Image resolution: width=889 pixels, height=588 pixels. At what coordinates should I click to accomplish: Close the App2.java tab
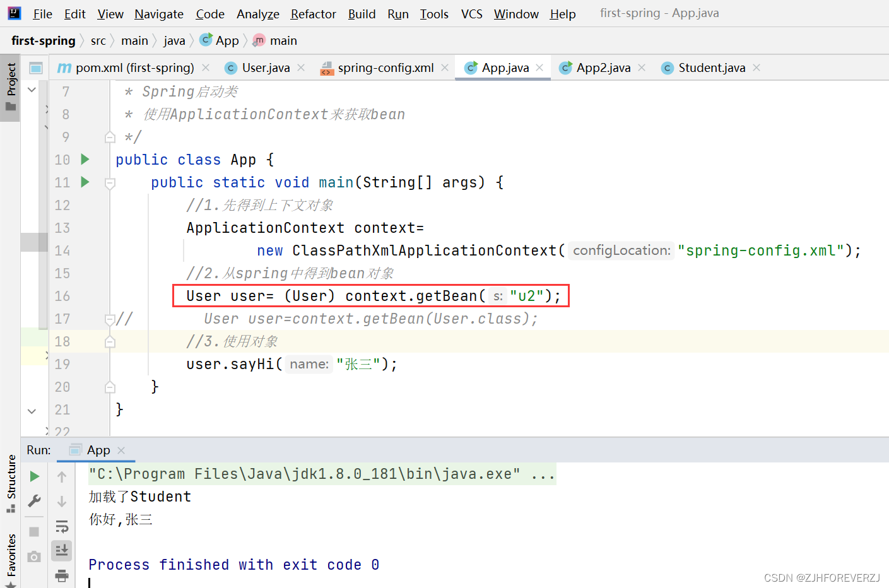(x=642, y=68)
